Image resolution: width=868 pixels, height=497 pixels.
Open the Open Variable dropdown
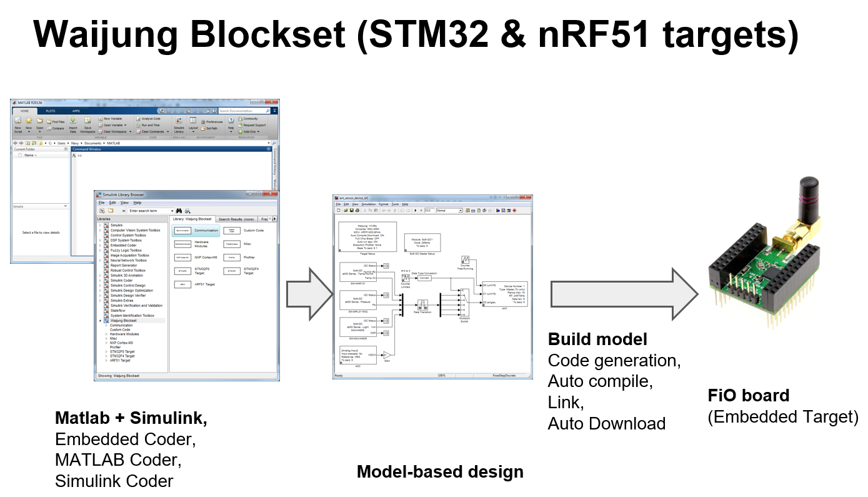125,125
